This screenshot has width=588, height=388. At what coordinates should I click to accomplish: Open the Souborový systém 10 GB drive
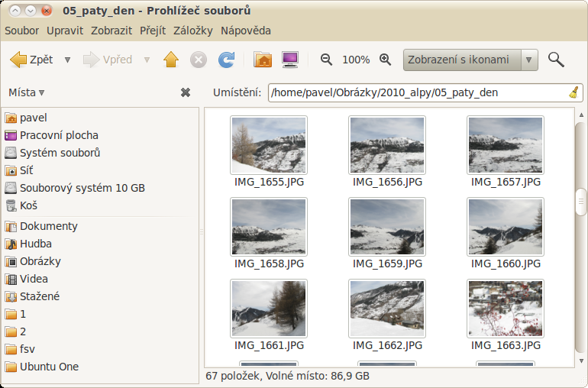click(101, 188)
